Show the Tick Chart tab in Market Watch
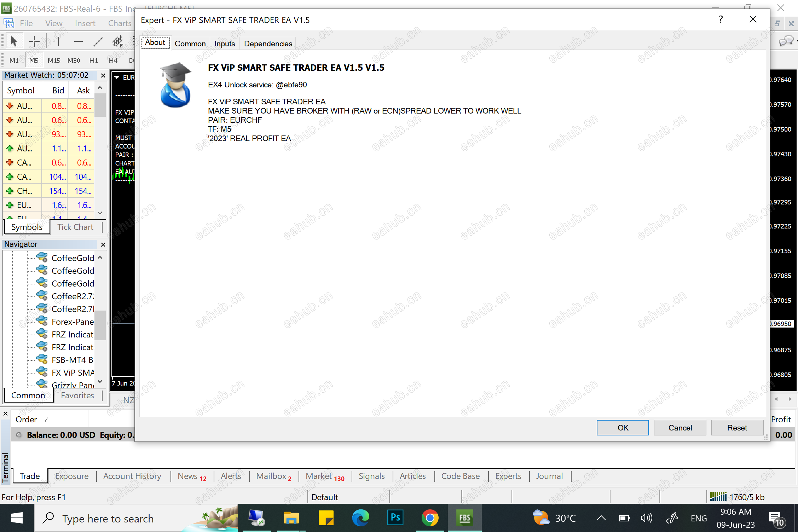The height and width of the screenshot is (532, 798). click(x=75, y=227)
